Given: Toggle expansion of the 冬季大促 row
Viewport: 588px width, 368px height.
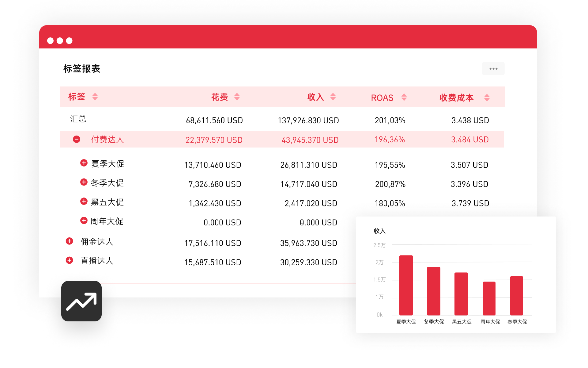Looking at the screenshot, I should pos(84,182).
